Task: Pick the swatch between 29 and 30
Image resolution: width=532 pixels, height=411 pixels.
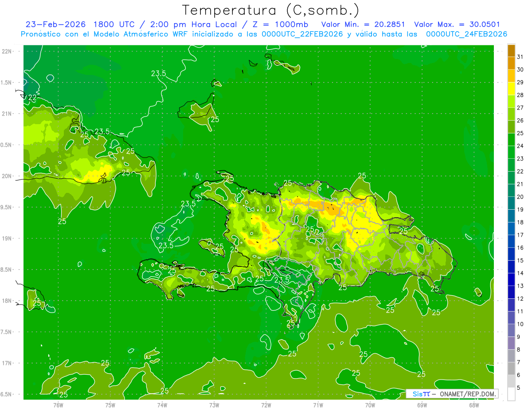Action: tap(511, 76)
